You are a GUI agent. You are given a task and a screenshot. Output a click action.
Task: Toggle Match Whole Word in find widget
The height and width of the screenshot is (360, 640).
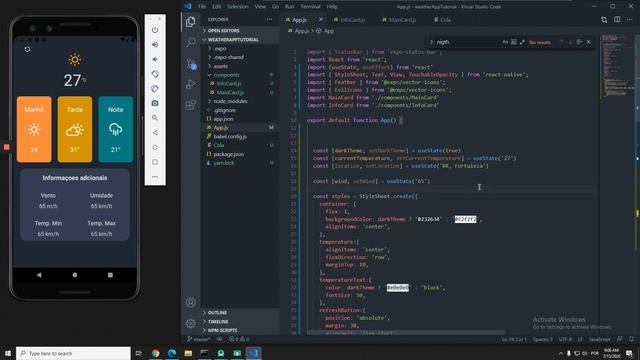point(514,42)
